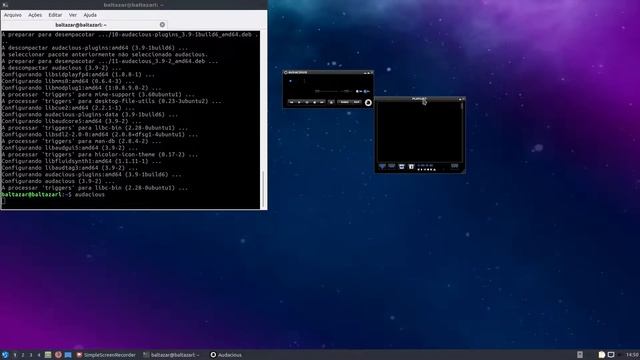
Task: Toggle repeat in Audacious player
Action: [x=357, y=102]
